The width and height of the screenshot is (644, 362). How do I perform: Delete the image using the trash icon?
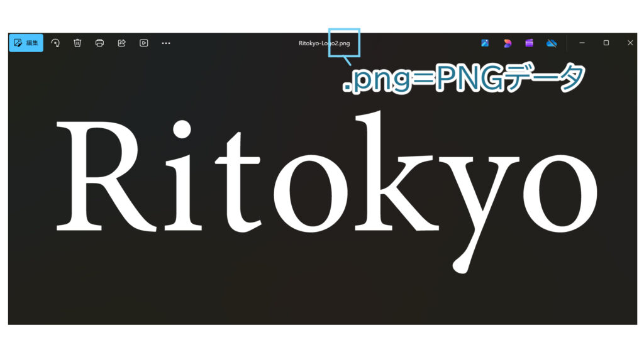tap(77, 43)
